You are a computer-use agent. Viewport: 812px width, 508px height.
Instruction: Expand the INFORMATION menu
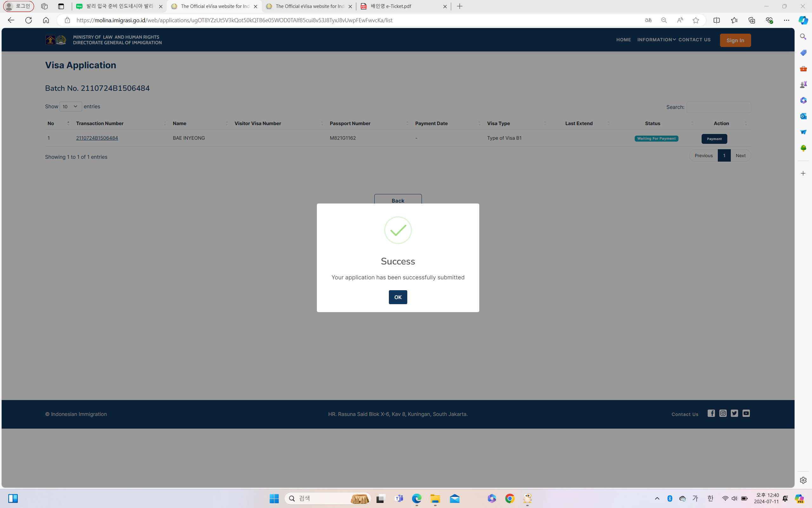(x=656, y=40)
